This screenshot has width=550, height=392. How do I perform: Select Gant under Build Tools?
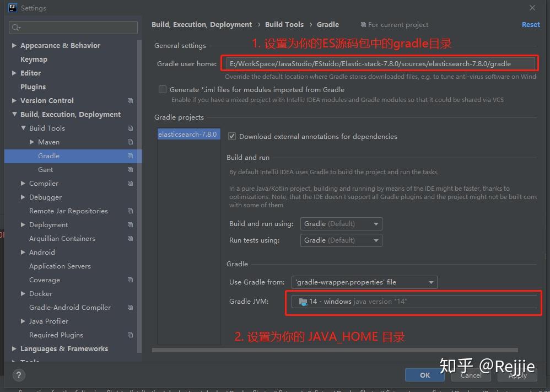tap(46, 170)
